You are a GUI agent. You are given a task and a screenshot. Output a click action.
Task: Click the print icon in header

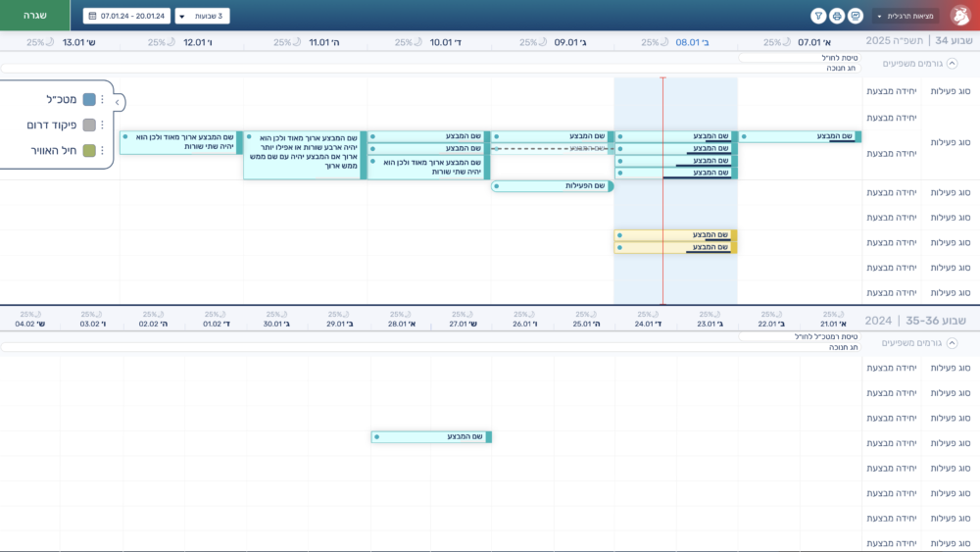(837, 16)
